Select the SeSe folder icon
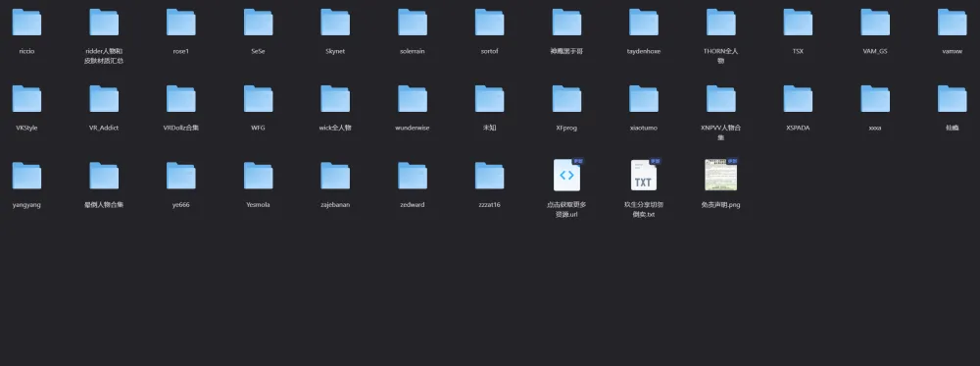Viewport: 980px width, 366px height. pyautogui.click(x=258, y=23)
